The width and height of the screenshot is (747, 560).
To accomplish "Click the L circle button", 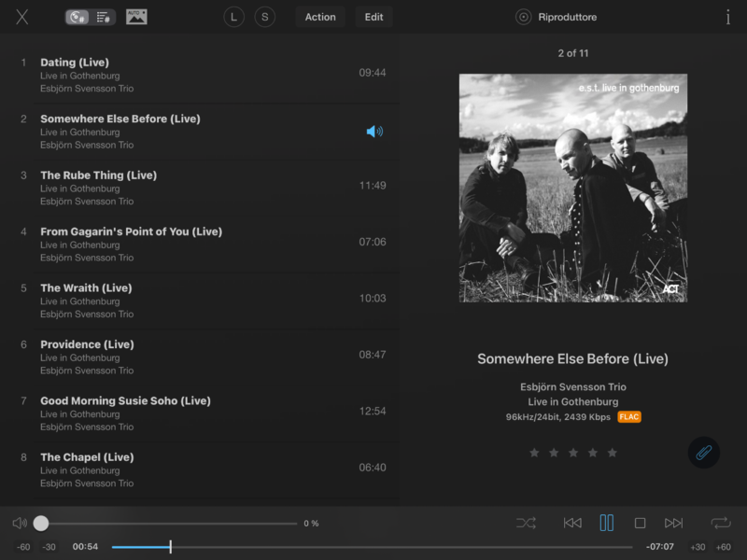I will (x=234, y=17).
